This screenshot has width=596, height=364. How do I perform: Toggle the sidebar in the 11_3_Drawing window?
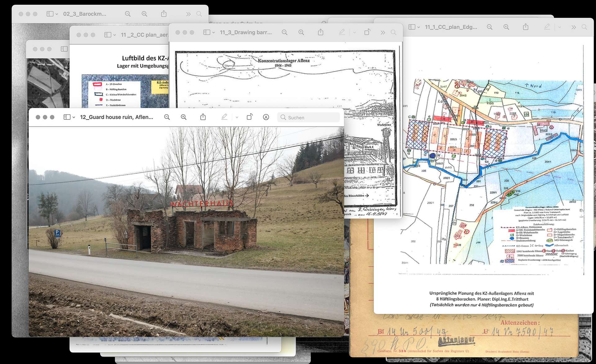(x=206, y=32)
